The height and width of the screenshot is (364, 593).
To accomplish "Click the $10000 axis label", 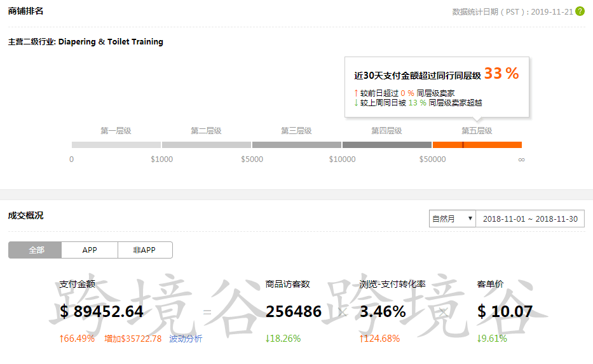I will click(x=342, y=159).
